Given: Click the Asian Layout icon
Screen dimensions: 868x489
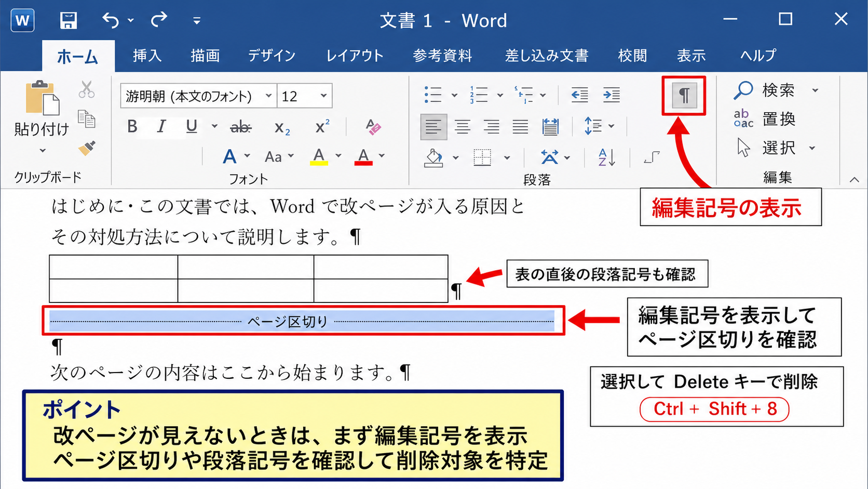Looking at the screenshot, I should 549,157.
